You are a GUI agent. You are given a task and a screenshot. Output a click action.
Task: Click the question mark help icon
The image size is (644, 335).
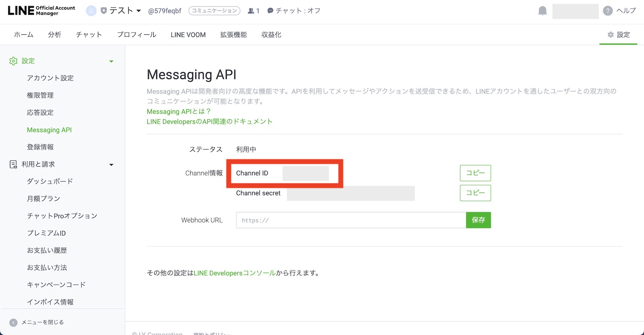[x=608, y=11]
